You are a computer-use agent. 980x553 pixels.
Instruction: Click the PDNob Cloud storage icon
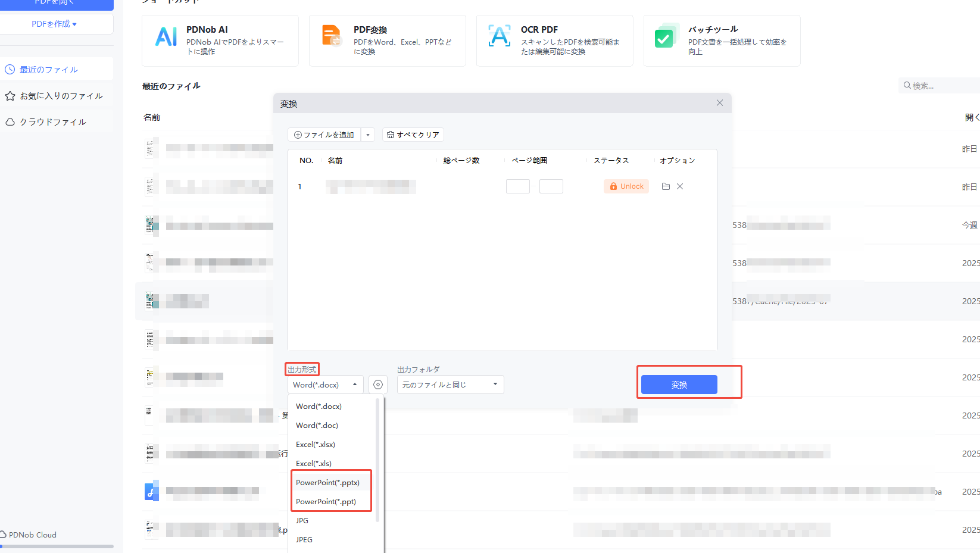tap(3, 535)
